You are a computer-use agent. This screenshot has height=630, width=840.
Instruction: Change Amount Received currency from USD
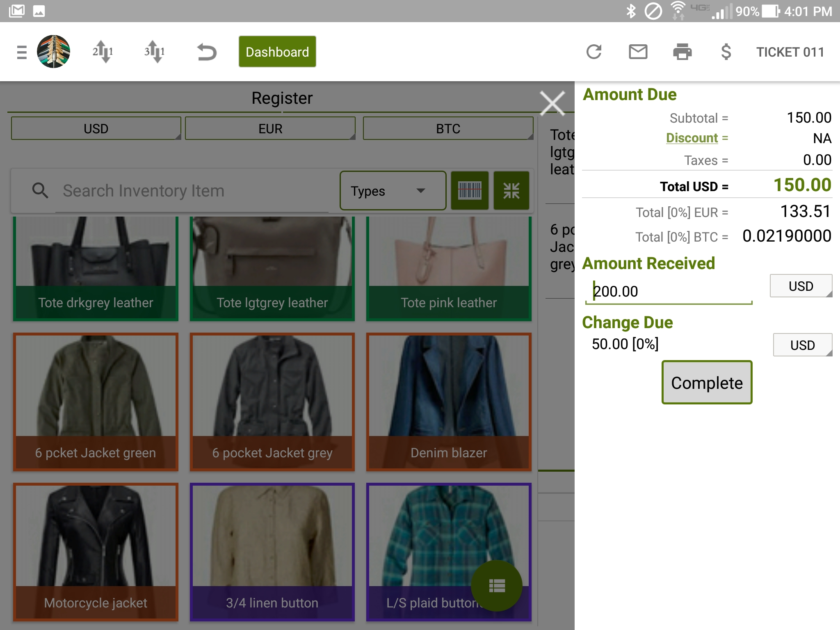801,286
